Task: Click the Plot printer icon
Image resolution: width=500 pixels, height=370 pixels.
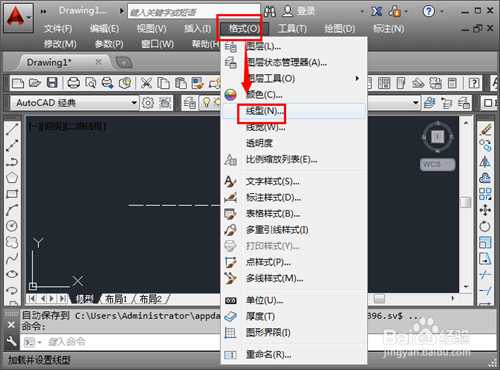Action: [73, 83]
